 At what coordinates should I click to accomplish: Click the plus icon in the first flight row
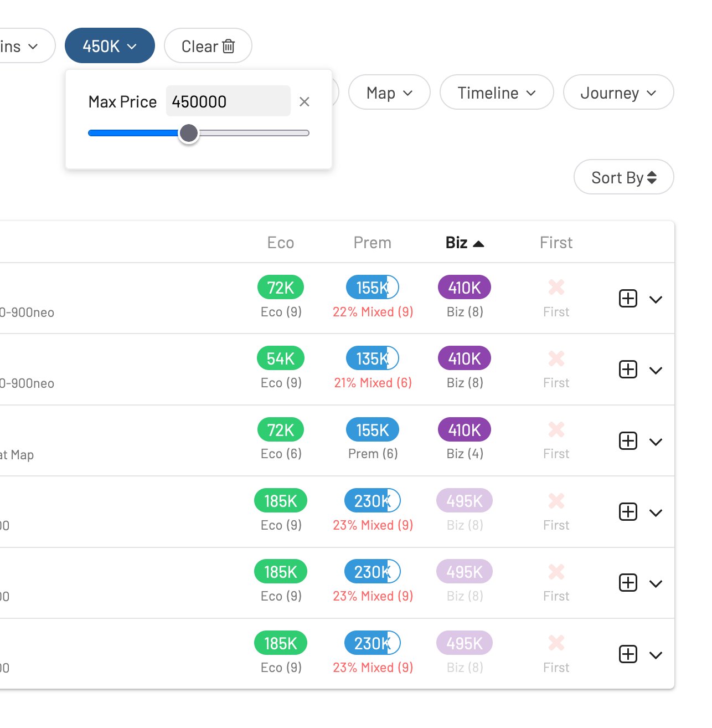[x=627, y=299]
